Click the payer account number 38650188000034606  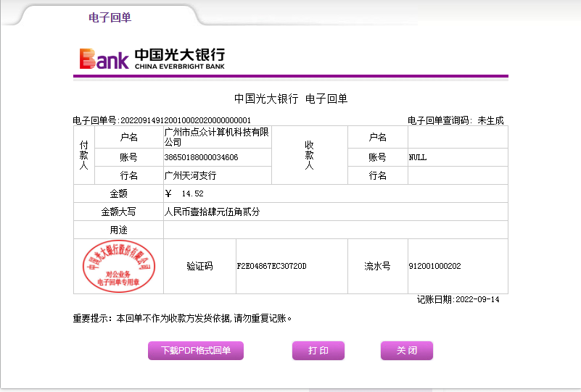[x=202, y=157]
